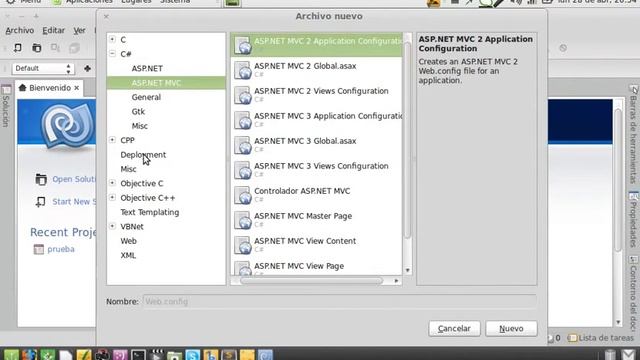Select ASP.NET MVC Master Page template
Image resolution: width=640 pixels, height=360 pixels.
[x=317, y=220]
